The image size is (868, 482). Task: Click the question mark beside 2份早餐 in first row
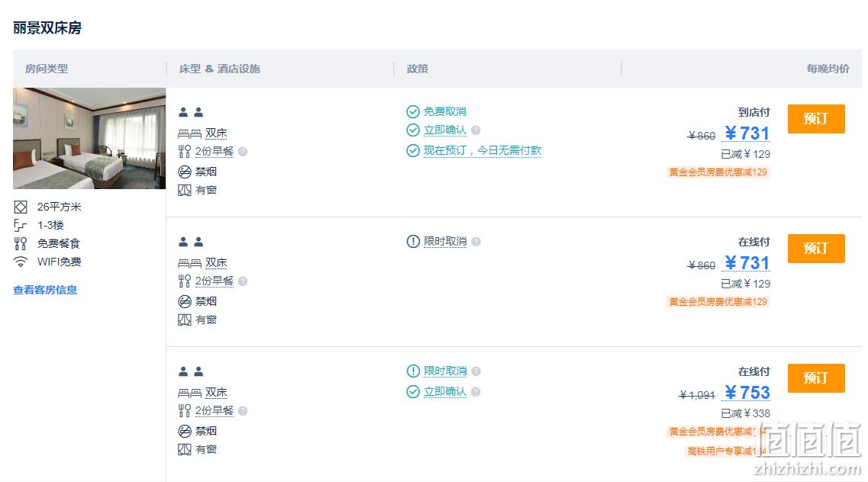click(243, 152)
